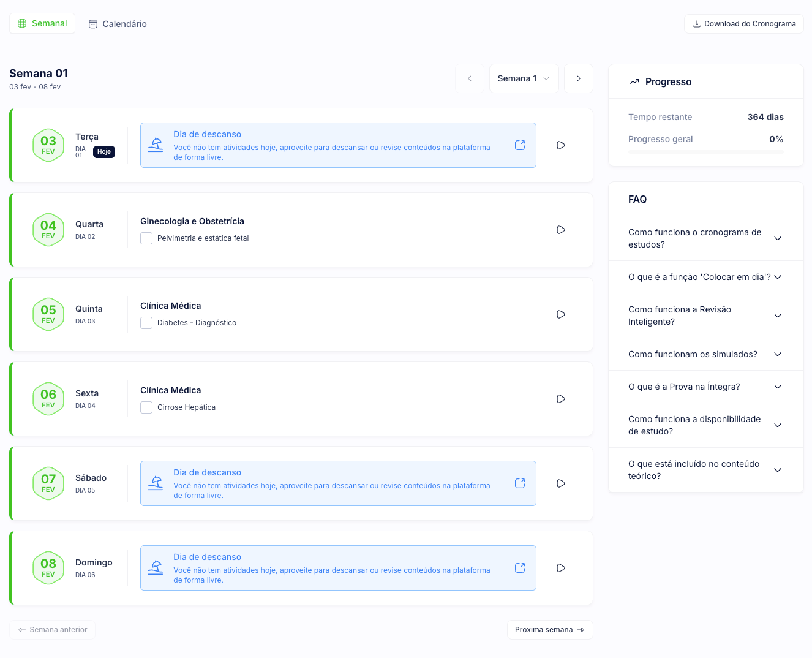Tick the Cirrose Hepática checkbox
The height and width of the screenshot is (658, 812).
point(146,407)
